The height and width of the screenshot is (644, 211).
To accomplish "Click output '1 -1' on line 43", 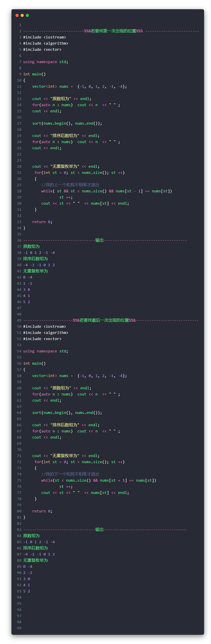I will [x=28, y=284].
